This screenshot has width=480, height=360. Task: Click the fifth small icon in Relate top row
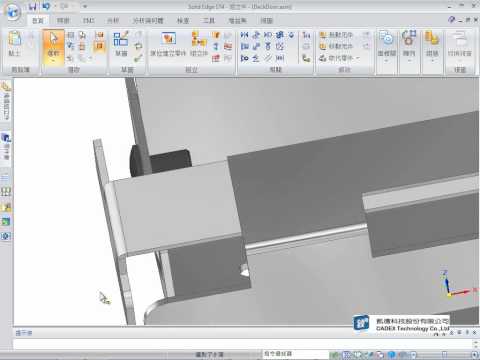click(291, 35)
